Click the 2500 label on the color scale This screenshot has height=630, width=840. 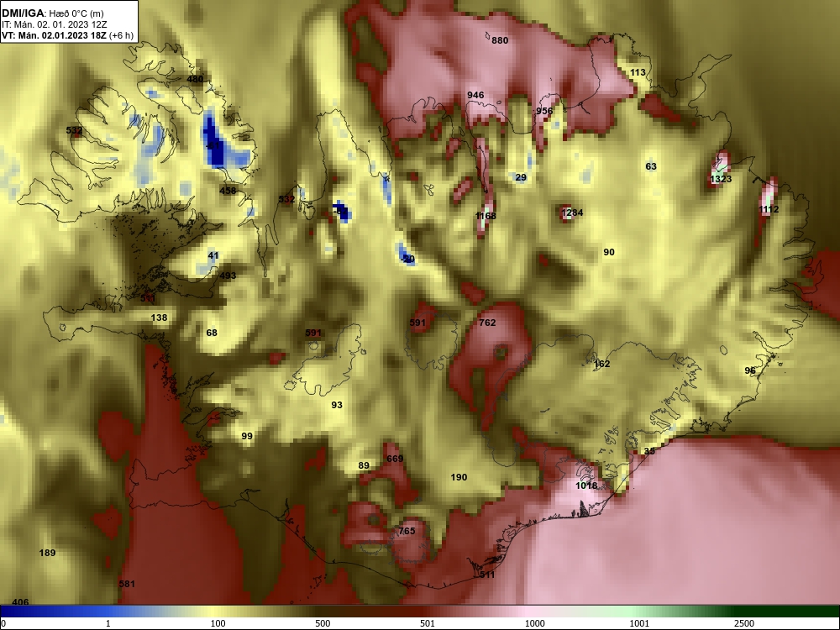pyautogui.click(x=743, y=623)
